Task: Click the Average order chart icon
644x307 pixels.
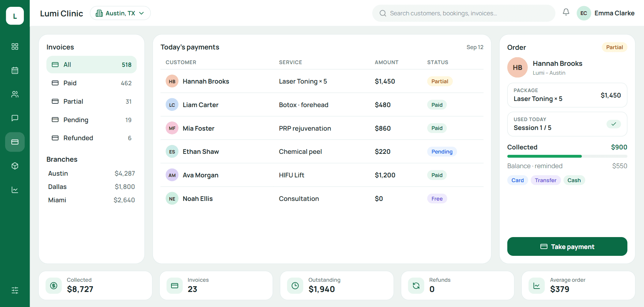Action: (x=537, y=286)
